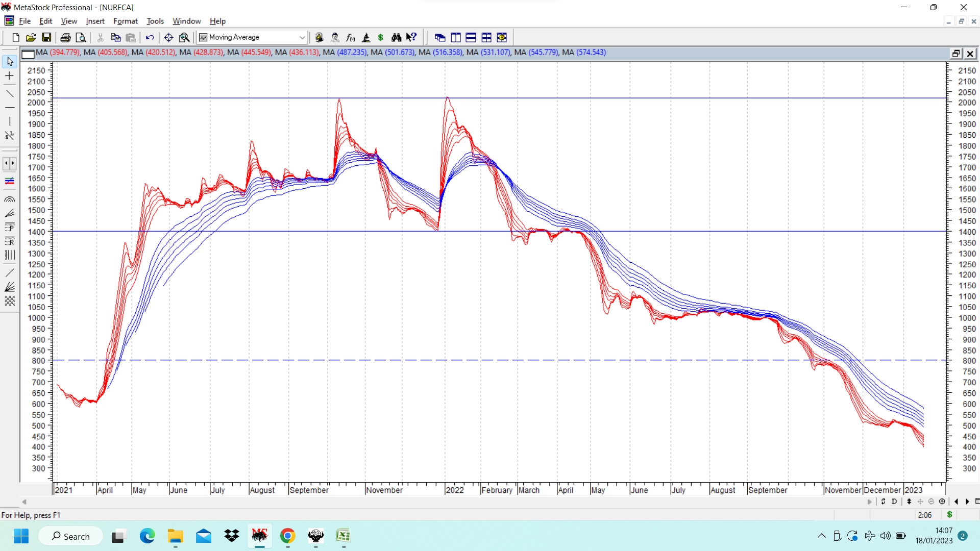The width and height of the screenshot is (980, 551).
Task: Select the crosshair pointer tool in the left toolbar
Action: [9, 76]
